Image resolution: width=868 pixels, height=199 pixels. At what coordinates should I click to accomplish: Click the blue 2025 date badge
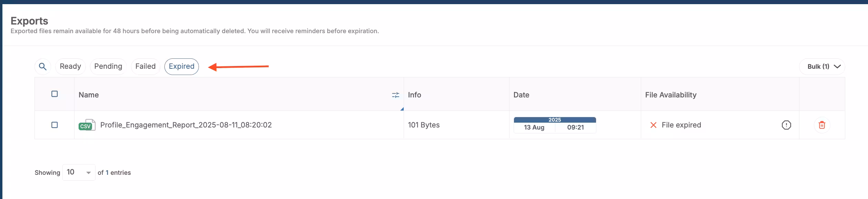point(555,120)
